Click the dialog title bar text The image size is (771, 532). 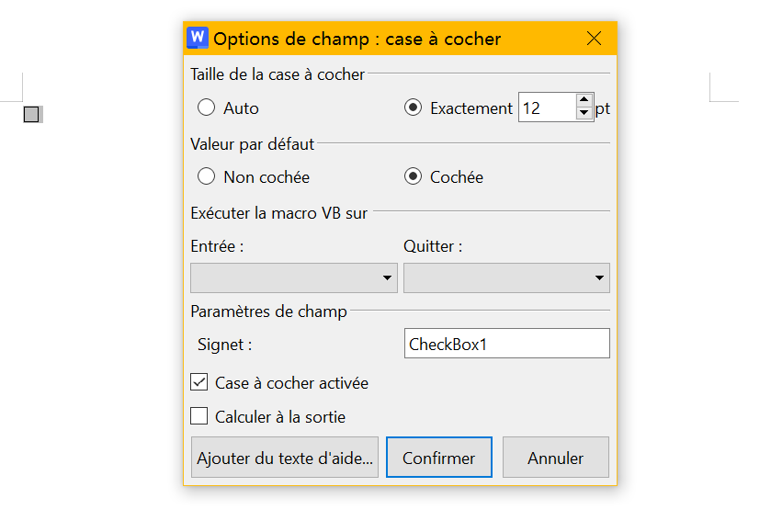[x=357, y=39]
